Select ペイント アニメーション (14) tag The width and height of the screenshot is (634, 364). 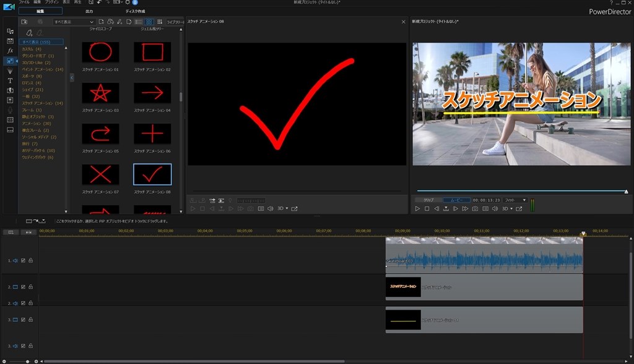point(43,69)
